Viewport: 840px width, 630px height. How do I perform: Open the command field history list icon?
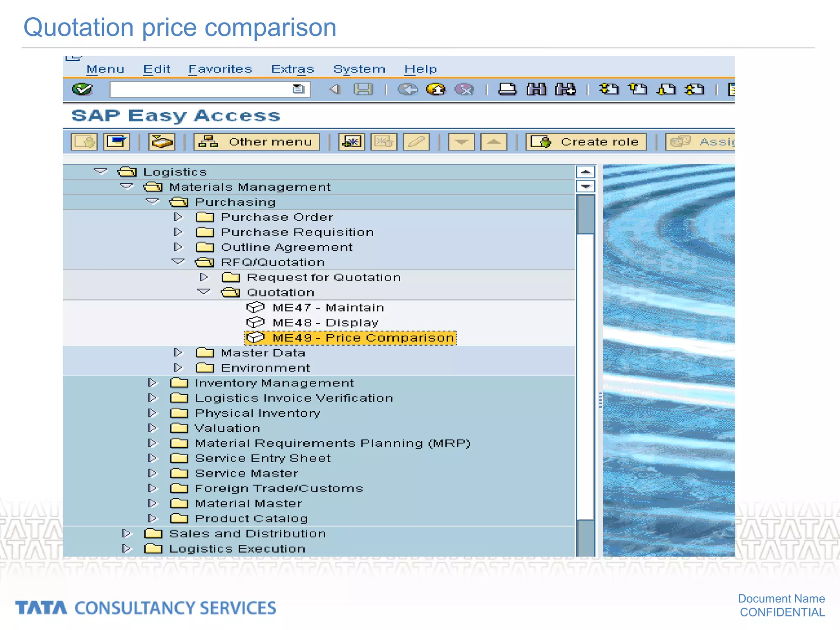298,89
